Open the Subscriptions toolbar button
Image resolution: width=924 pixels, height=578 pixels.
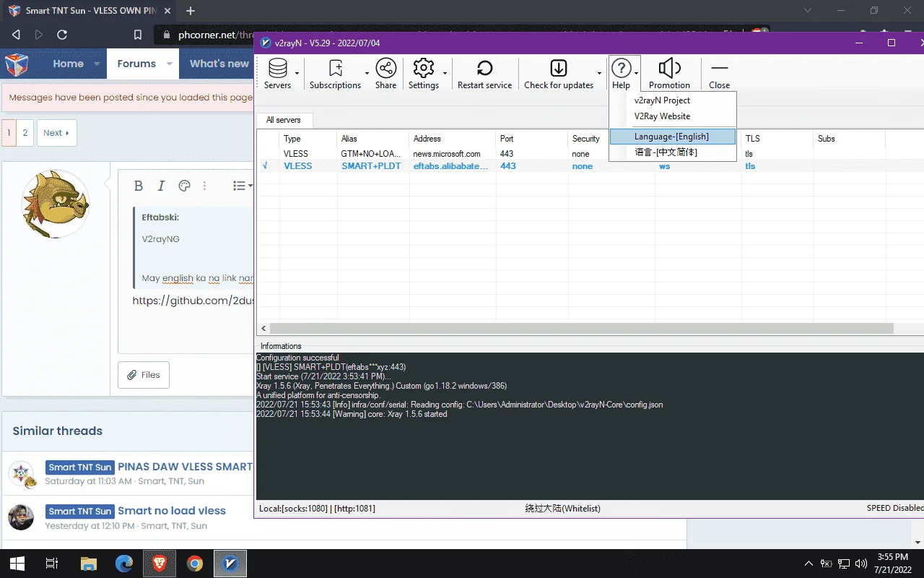(x=335, y=74)
